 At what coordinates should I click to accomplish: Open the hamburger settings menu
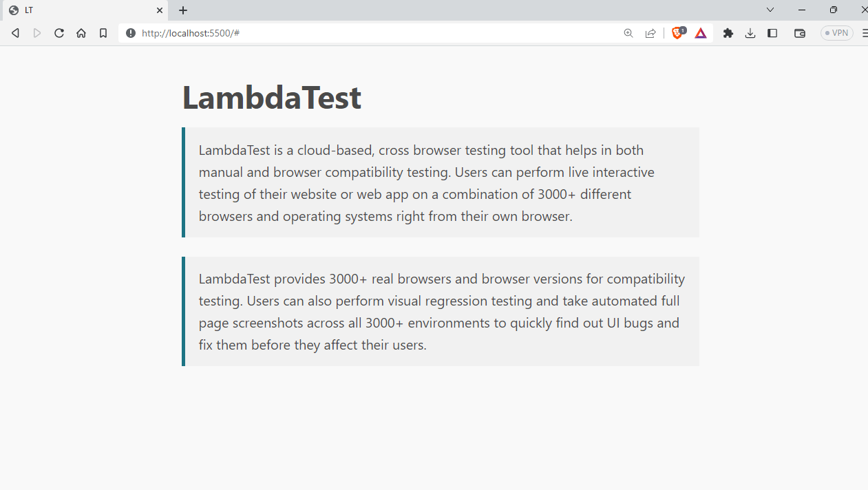[x=864, y=32]
